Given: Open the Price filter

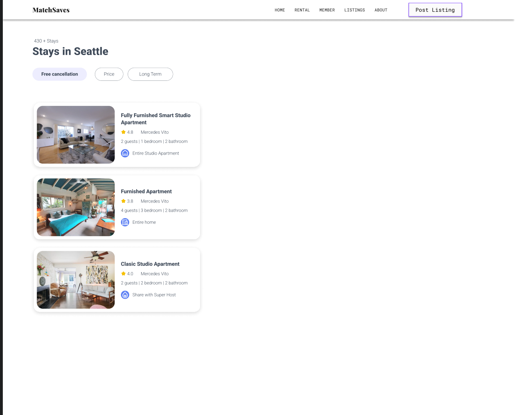Looking at the screenshot, I should [x=109, y=74].
